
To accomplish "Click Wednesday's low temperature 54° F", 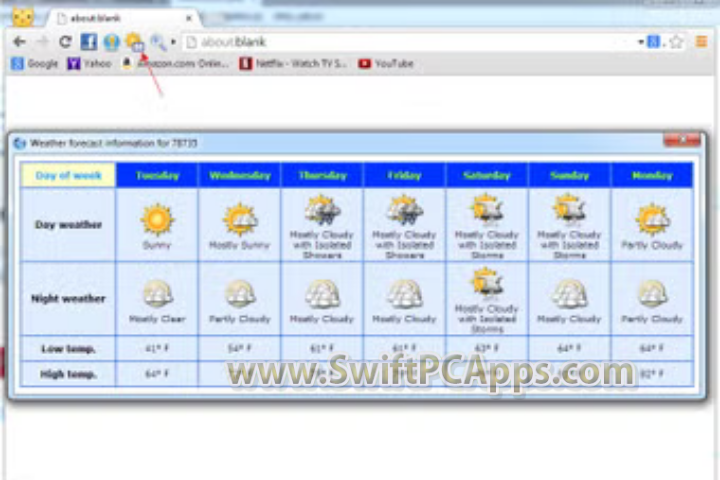I will 240,349.
